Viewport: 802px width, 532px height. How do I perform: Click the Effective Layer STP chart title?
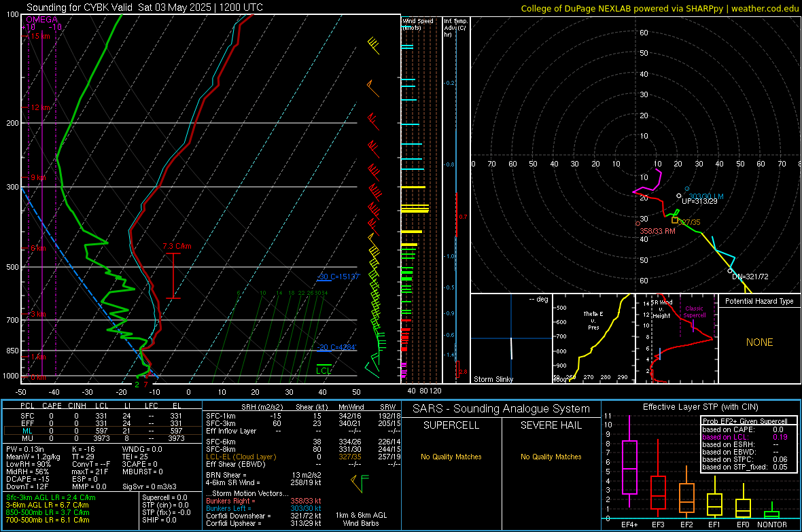(700, 407)
